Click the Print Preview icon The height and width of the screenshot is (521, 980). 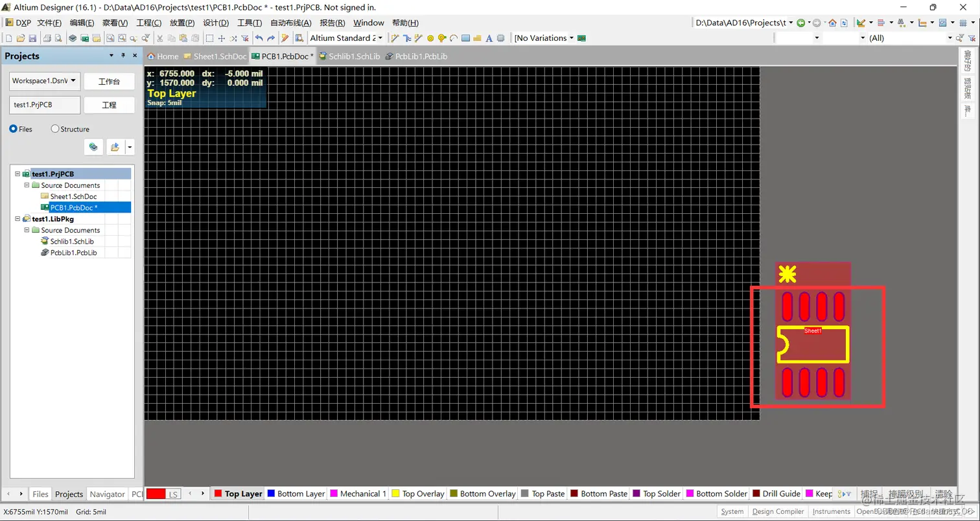pyautogui.click(x=58, y=38)
